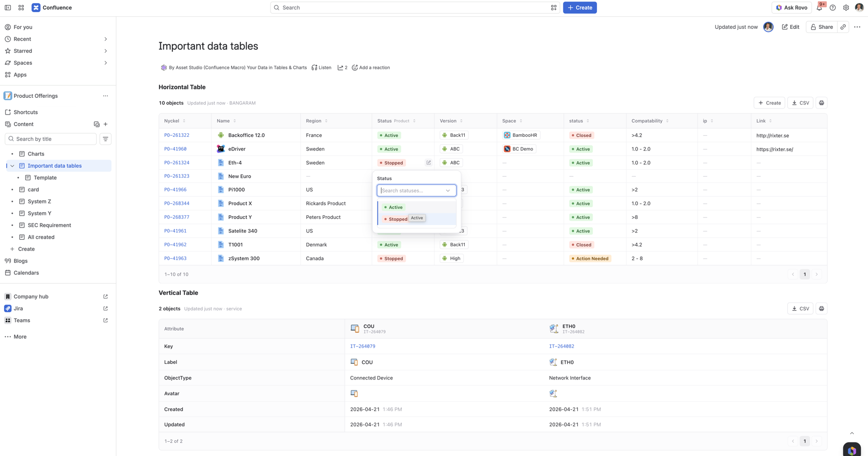
Task: Add new content with plus icon
Action: tap(105, 124)
